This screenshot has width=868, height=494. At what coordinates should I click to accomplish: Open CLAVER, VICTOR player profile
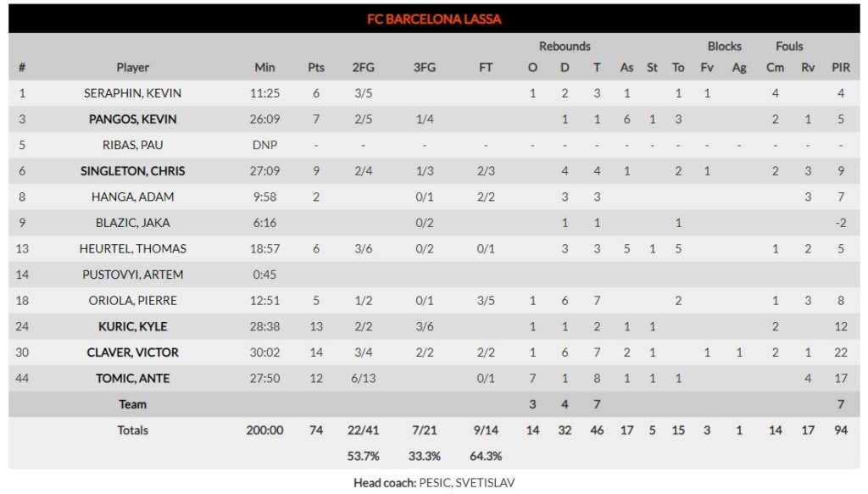(132, 352)
